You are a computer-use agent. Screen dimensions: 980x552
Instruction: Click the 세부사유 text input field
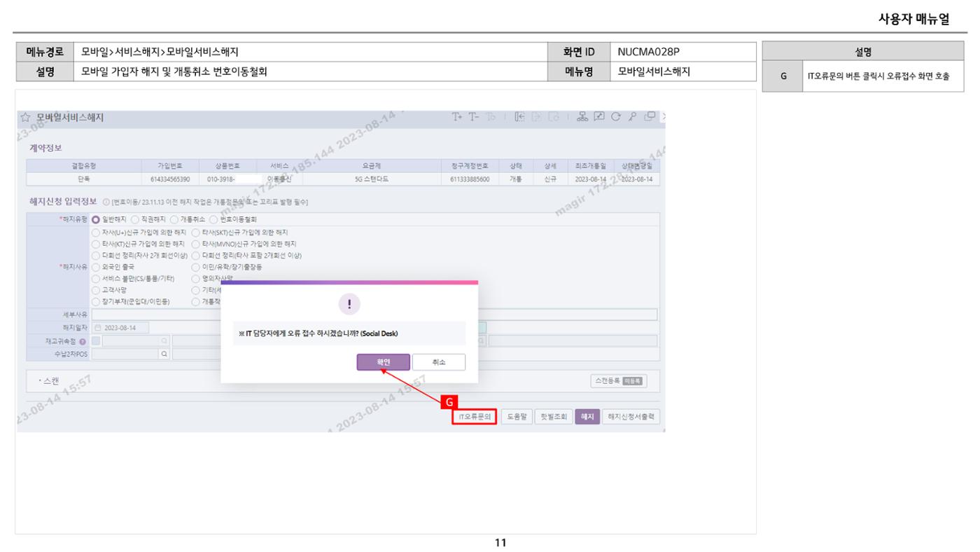click(374, 315)
